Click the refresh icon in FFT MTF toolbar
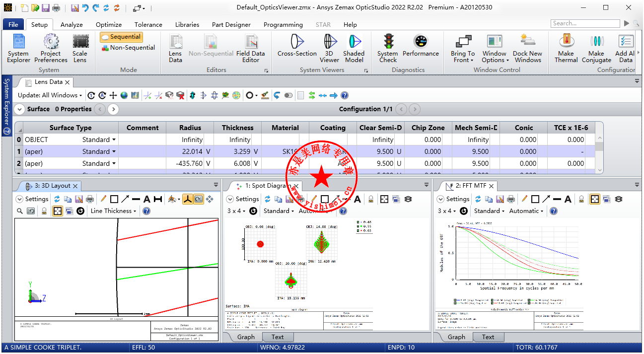The image size is (644, 354). 478,199
